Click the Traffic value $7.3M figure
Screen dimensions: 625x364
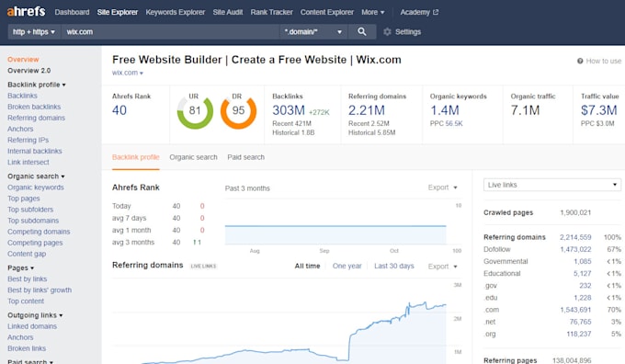pyautogui.click(x=598, y=110)
